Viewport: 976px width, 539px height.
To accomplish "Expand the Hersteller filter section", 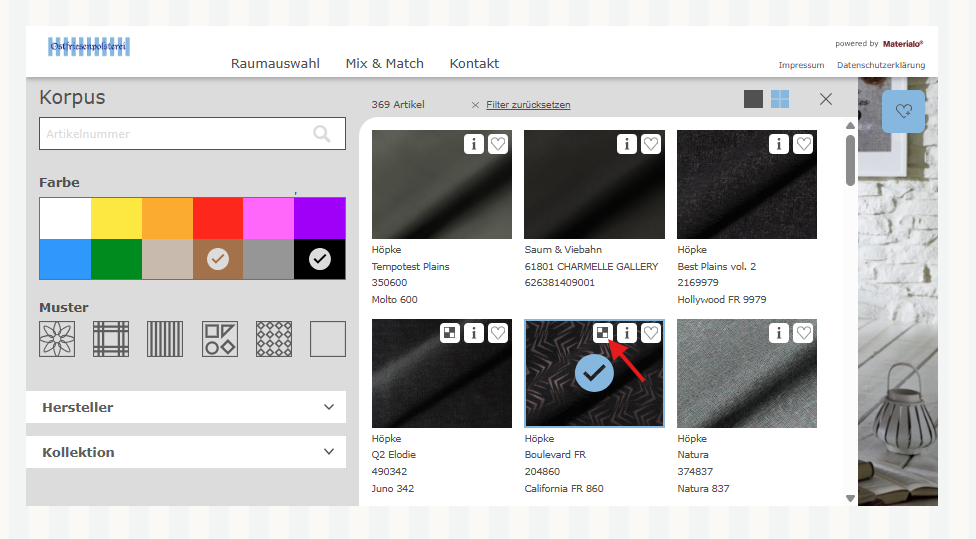I will pos(186,407).
